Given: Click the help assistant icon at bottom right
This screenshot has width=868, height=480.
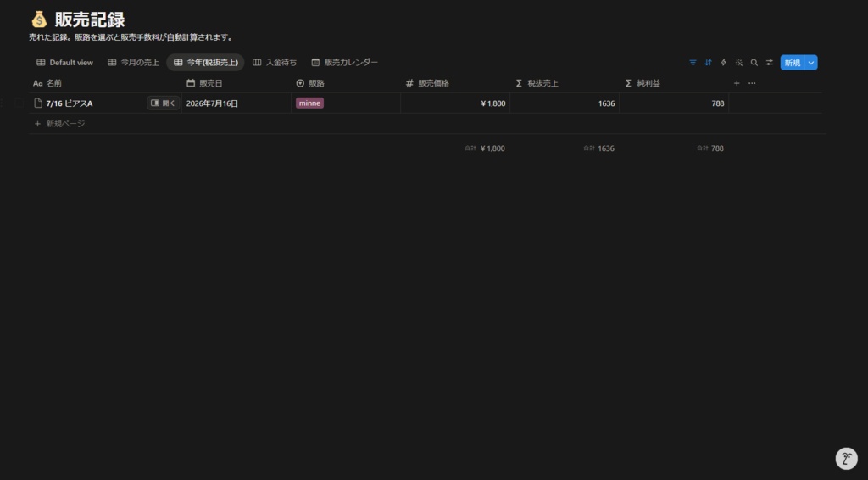Looking at the screenshot, I should tap(847, 459).
